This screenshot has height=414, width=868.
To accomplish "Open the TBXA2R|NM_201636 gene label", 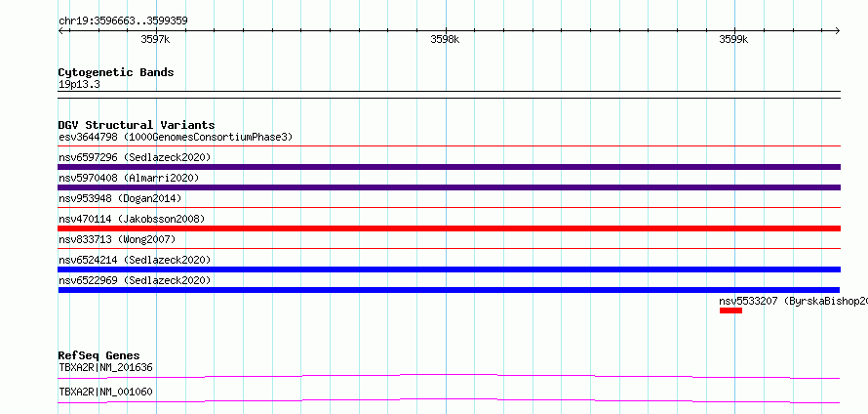I will [x=105, y=367].
